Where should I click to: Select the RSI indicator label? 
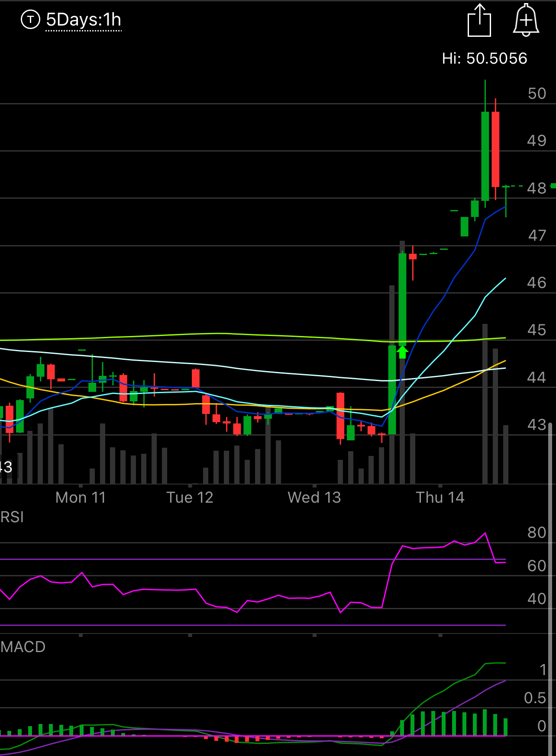[x=12, y=517]
